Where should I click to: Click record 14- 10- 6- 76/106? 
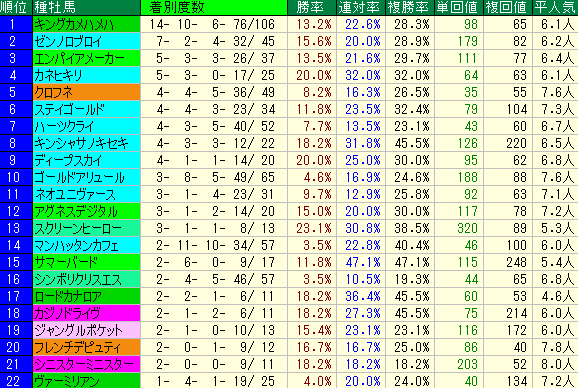pos(214,24)
